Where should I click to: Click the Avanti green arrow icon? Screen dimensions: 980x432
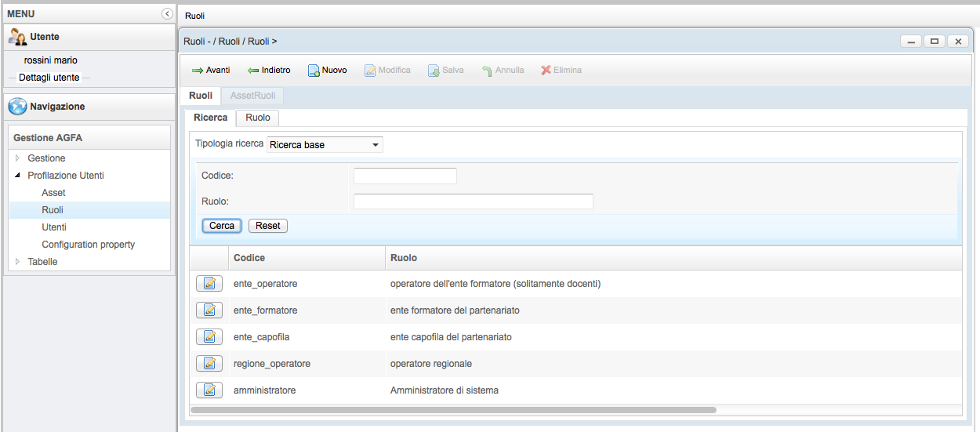(x=198, y=71)
